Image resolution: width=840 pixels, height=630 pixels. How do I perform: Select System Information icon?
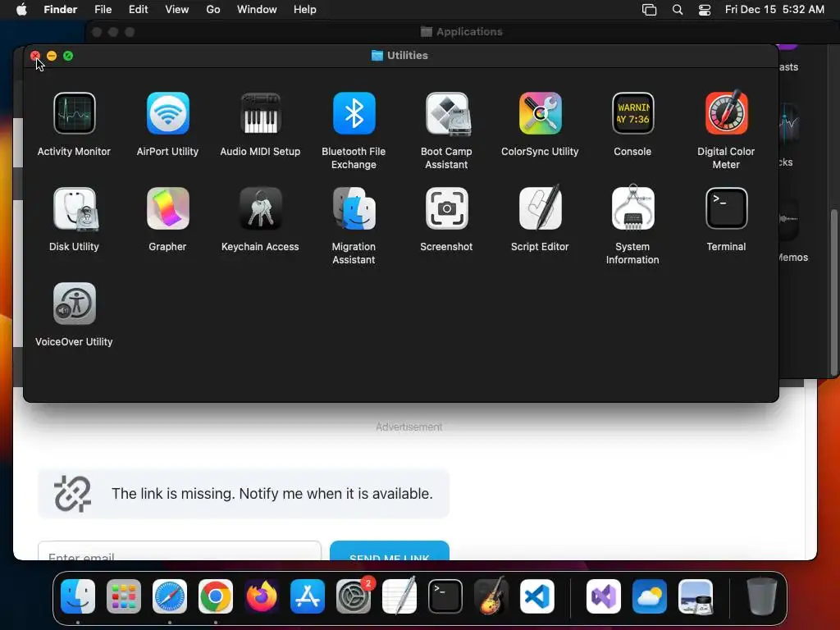632,208
